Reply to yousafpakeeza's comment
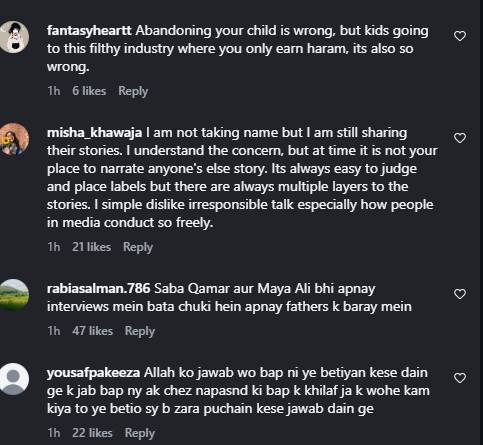 [x=140, y=433]
